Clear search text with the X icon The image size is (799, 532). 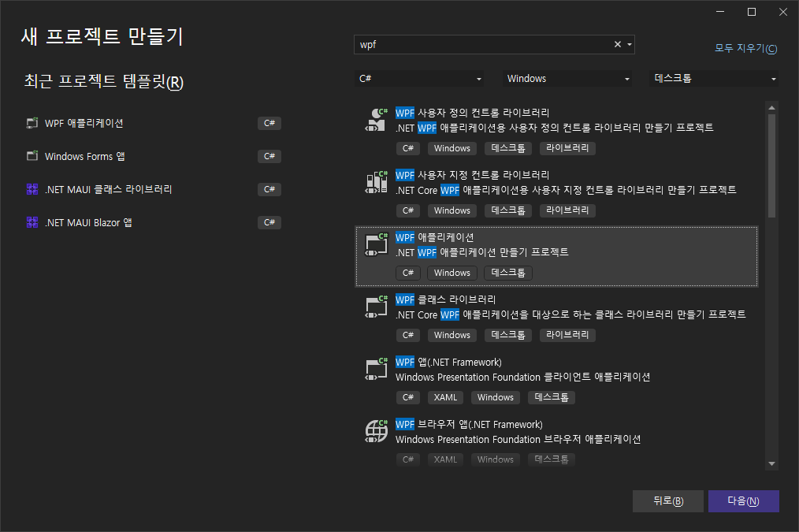click(618, 45)
